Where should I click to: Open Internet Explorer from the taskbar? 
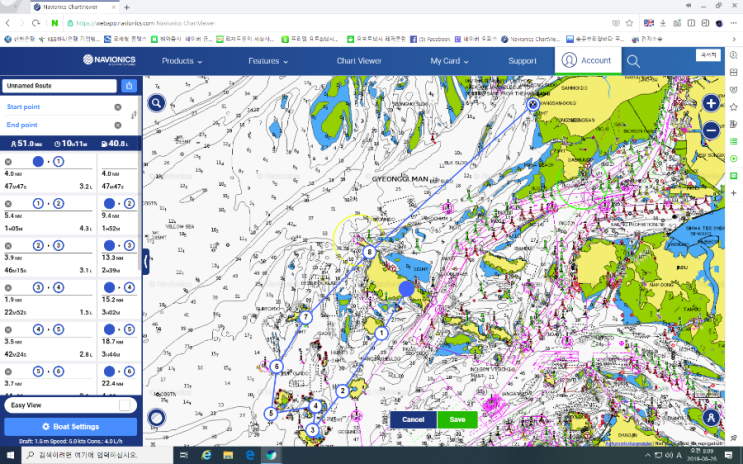[x=206, y=455]
